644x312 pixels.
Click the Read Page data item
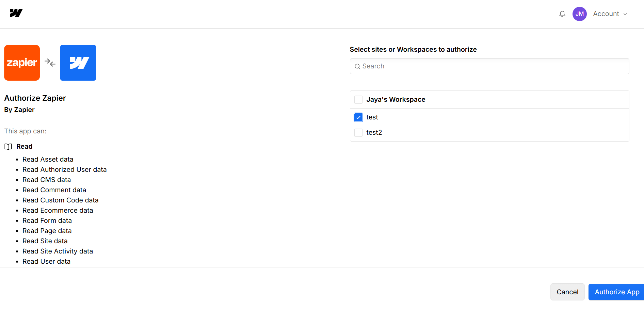(x=47, y=231)
